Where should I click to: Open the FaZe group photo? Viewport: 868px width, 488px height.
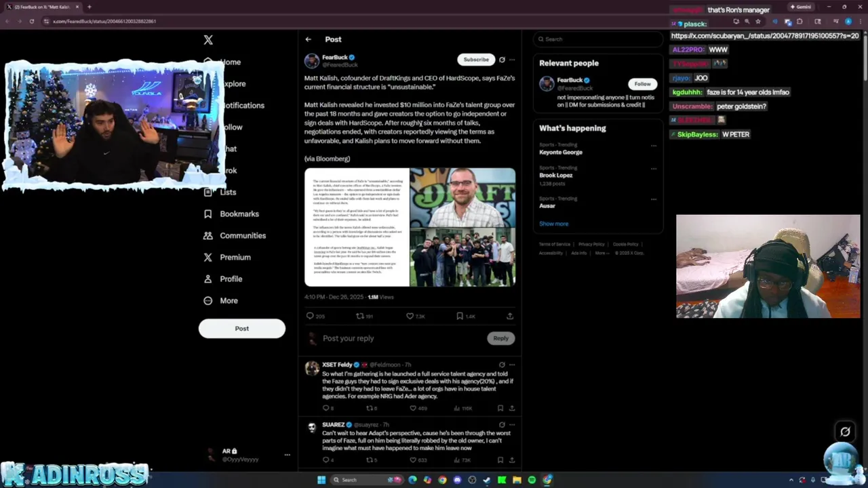tap(462, 257)
